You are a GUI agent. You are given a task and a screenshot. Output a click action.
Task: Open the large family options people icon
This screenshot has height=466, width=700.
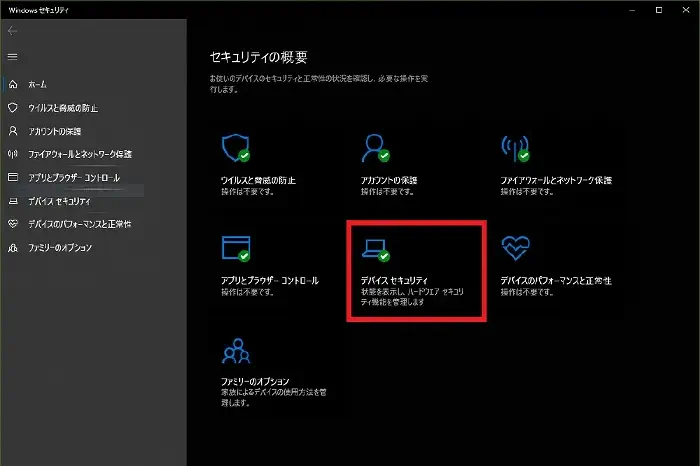pos(236,351)
